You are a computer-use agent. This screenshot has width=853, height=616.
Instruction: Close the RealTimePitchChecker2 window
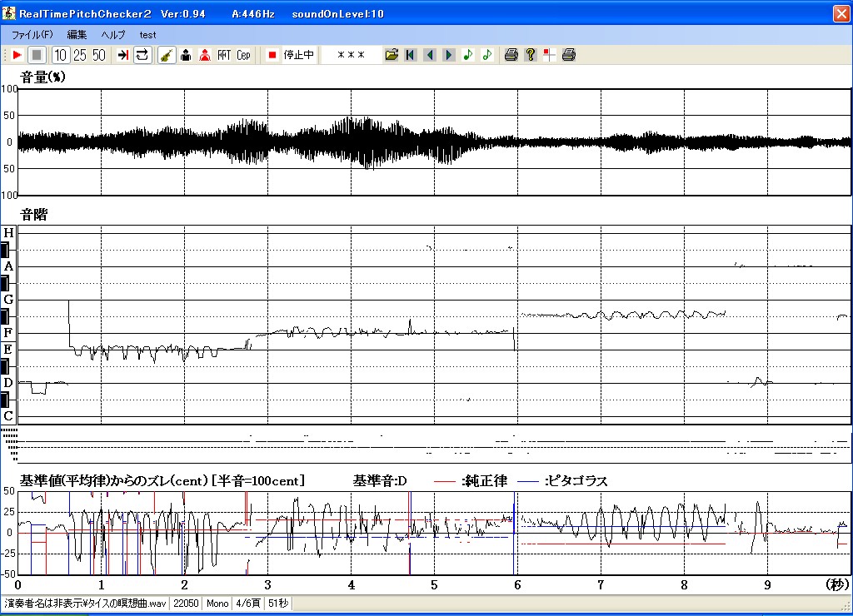[x=841, y=13]
